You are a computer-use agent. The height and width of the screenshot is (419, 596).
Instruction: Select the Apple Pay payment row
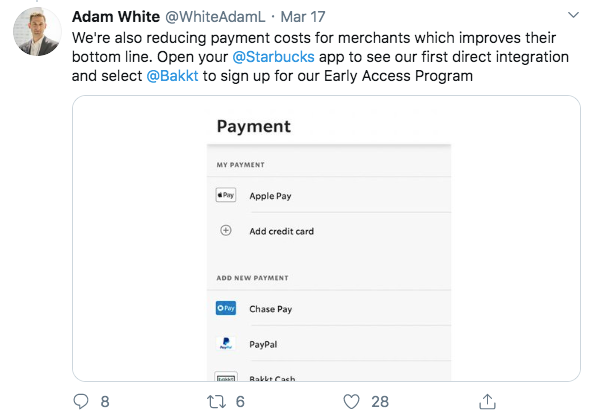point(329,195)
